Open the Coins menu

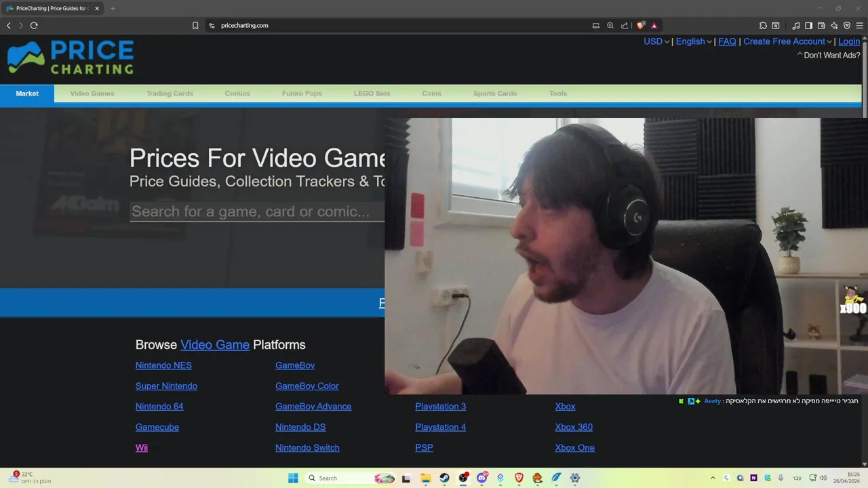click(x=431, y=94)
